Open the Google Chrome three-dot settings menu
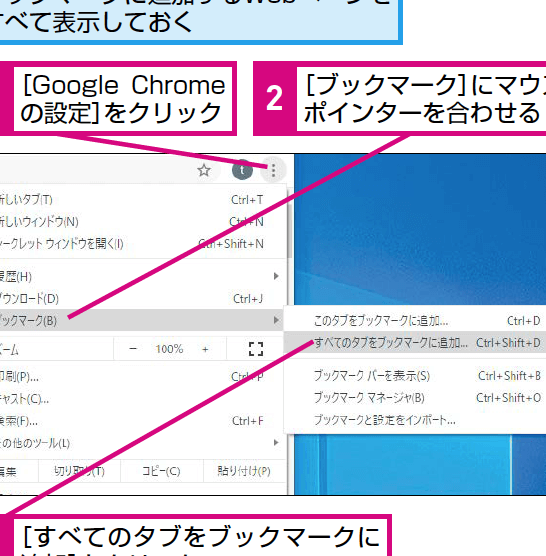 point(273,171)
